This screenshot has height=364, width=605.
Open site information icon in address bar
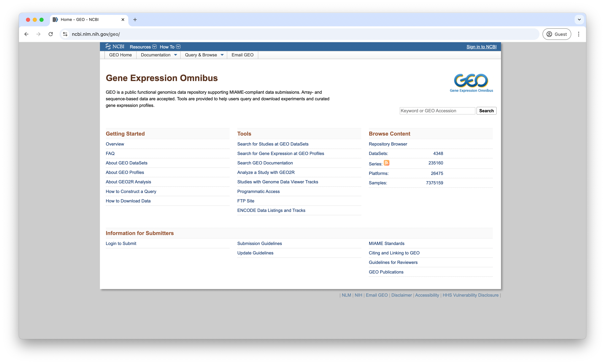pyautogui.click(x=65, y=34)
